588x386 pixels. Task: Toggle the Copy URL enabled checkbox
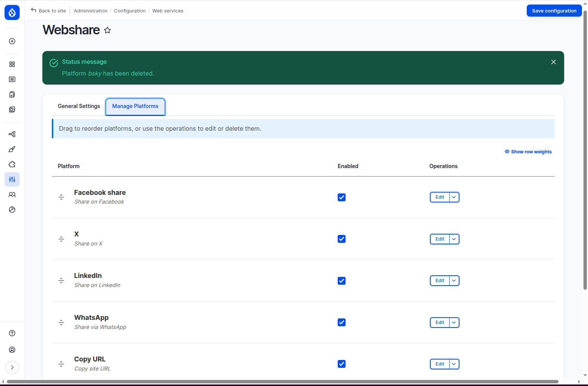tap(341, 364)
